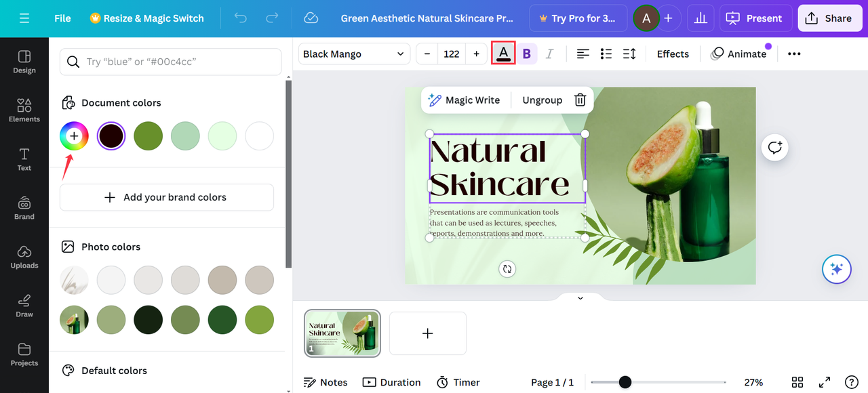Open more options ellipsis in toolbar
The height and width of the screenshot is (393, 868).
tap(794, 54)
